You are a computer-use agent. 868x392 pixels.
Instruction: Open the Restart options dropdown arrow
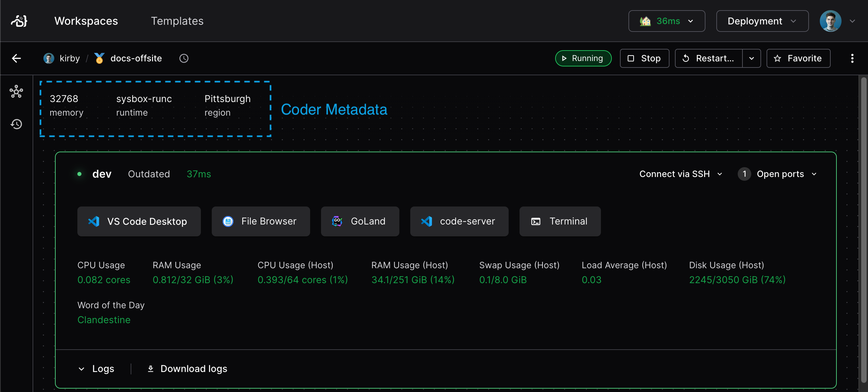[752, 58]
